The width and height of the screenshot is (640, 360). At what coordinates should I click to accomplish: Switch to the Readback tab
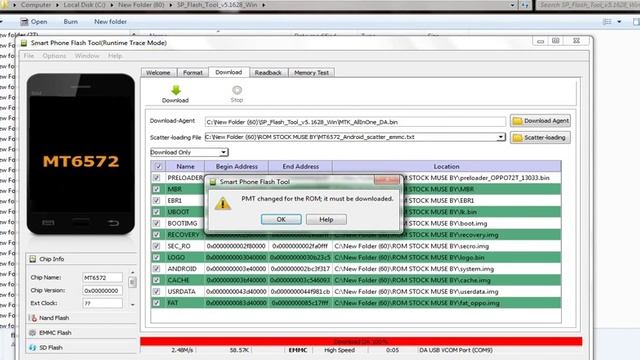click(268, 73)
